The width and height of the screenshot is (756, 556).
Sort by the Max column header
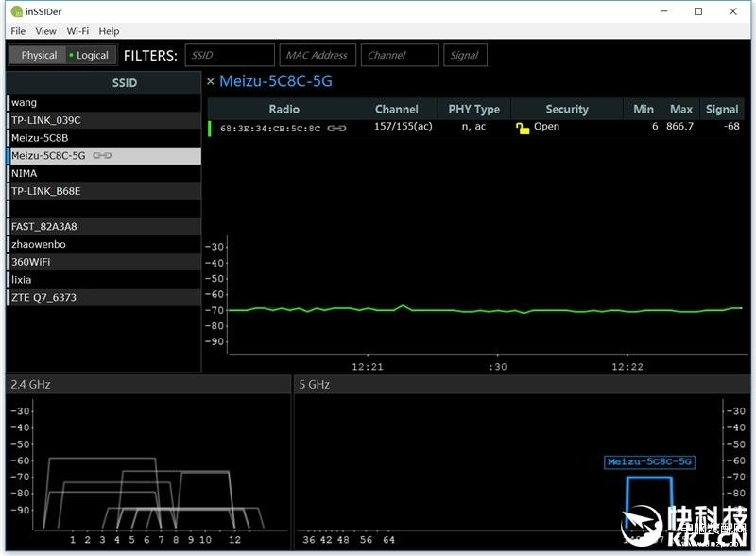point(681,109)
